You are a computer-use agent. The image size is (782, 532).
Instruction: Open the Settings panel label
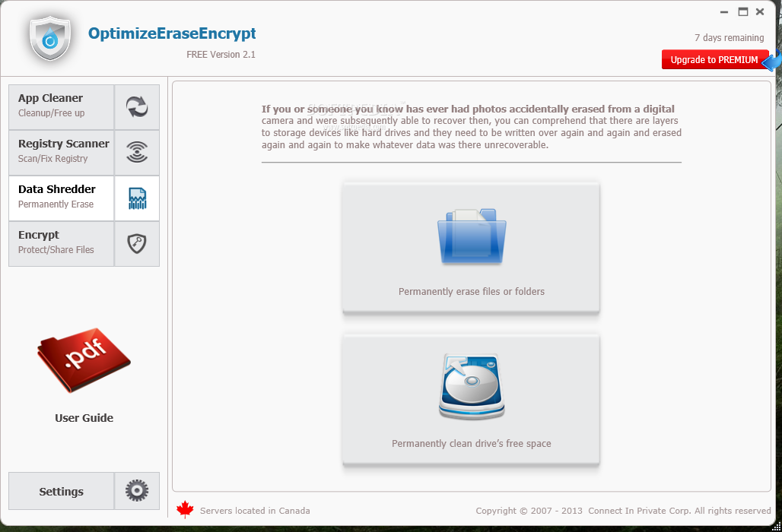click(62, 491)
